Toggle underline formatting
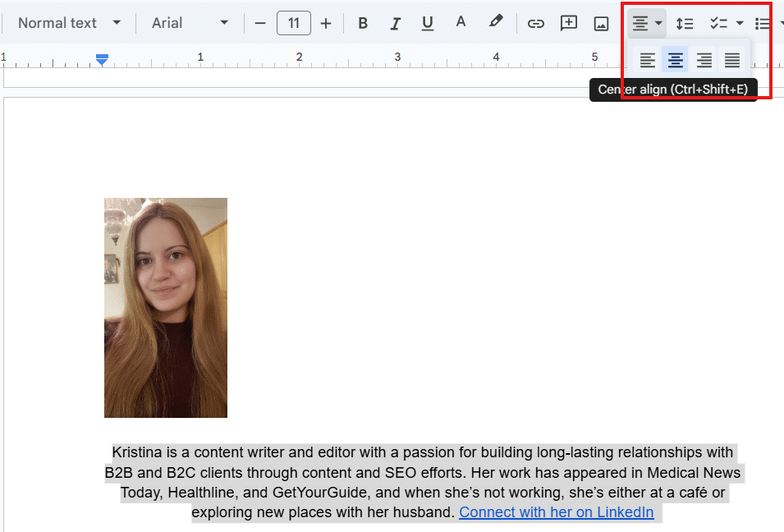 [428, 23]
